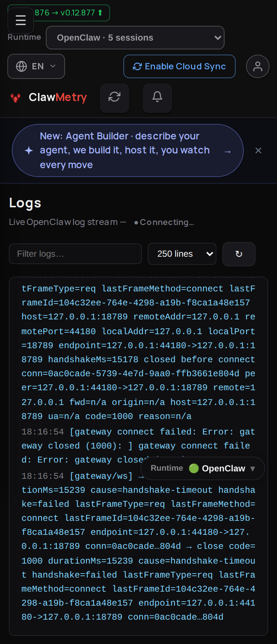Screen dimensions: 277x644
Task: Click the Filter logs input field
Action: pyautogui.click(x=75, y=254)
